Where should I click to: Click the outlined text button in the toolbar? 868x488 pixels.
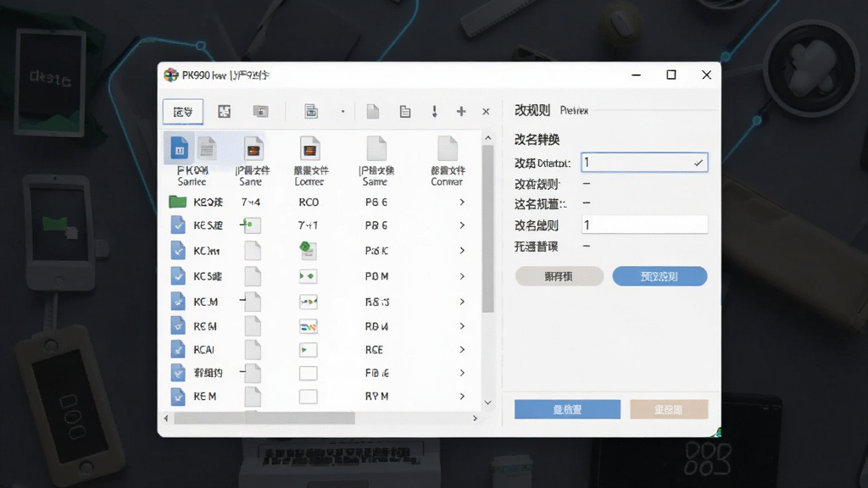(183, 112)
